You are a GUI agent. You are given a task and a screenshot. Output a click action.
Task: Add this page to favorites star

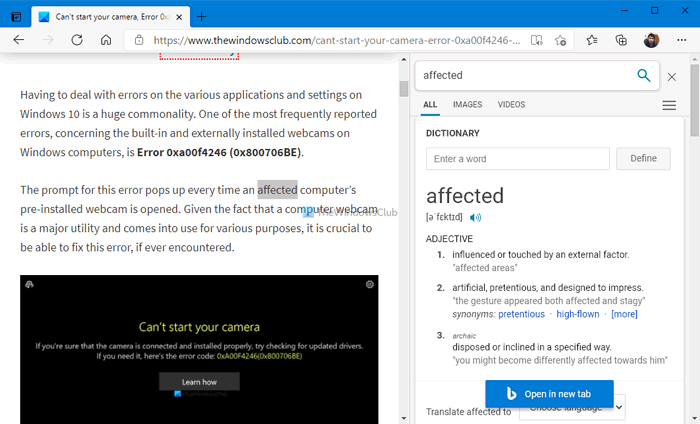[x=561, y=40]
